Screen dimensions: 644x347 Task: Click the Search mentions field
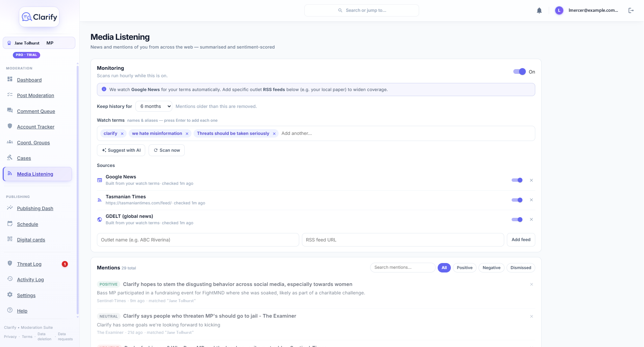pos(403,267)
